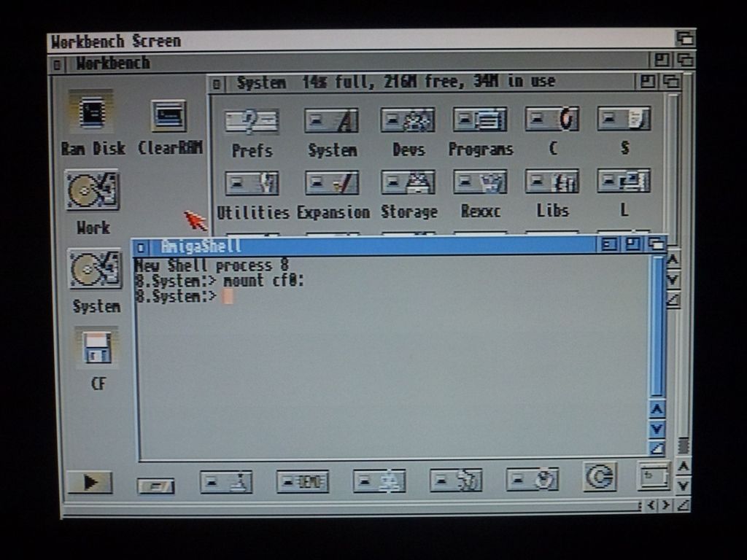Select the CF floppy disk icon
This screenshot has width=747, height=560.
click(x=96, y=347)
